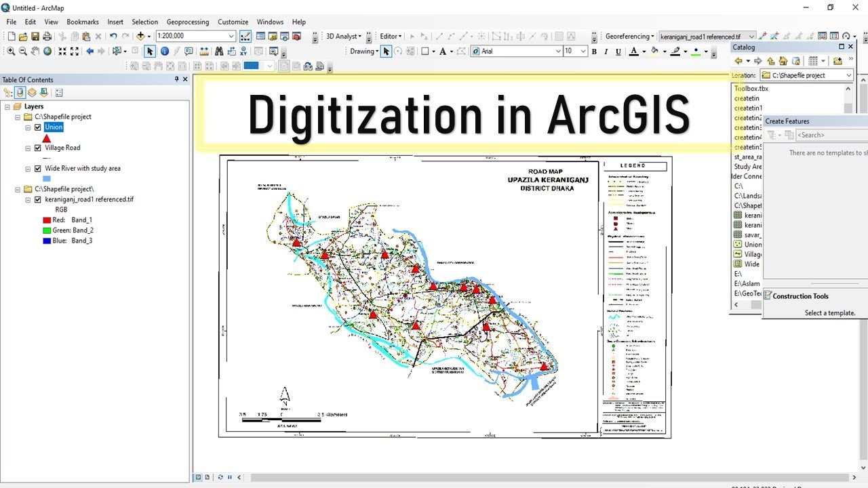This screenshot has height=488, width=868.
Task: Open the 3D Analyst dropdown
Action: click(x=343, y=37)
